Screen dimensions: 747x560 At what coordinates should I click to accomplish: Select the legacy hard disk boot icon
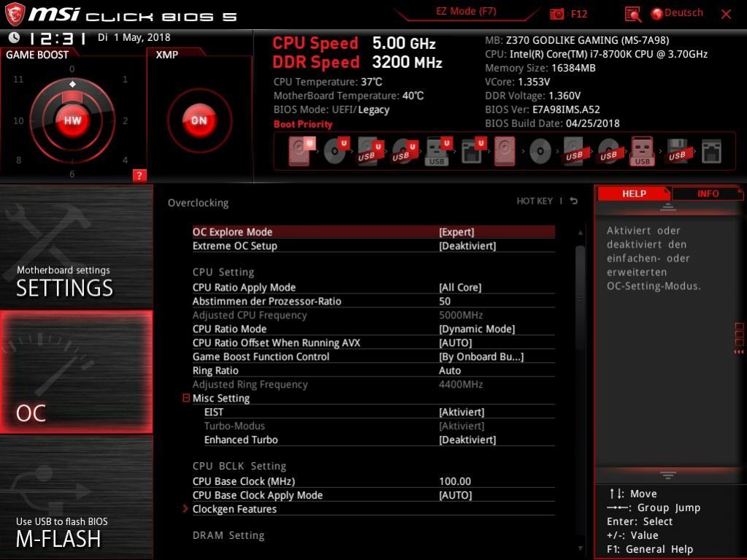pyautogui.click(x=505, y=151)
